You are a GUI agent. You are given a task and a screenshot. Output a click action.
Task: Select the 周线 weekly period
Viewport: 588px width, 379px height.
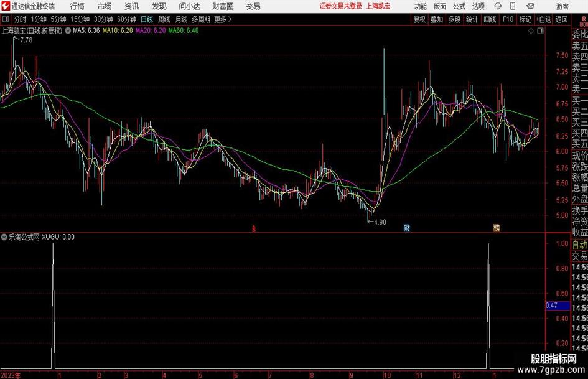pos(164,19)
